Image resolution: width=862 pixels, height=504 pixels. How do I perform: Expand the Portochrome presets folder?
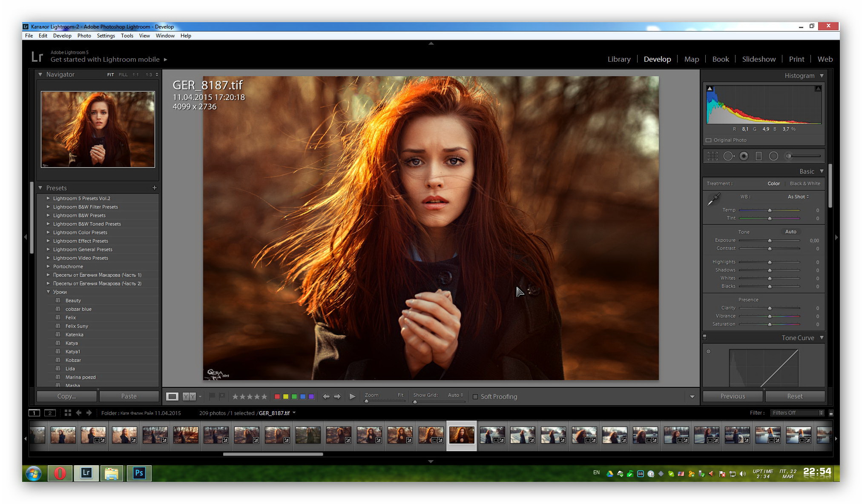pyautogui.click(x=48, y=266)
